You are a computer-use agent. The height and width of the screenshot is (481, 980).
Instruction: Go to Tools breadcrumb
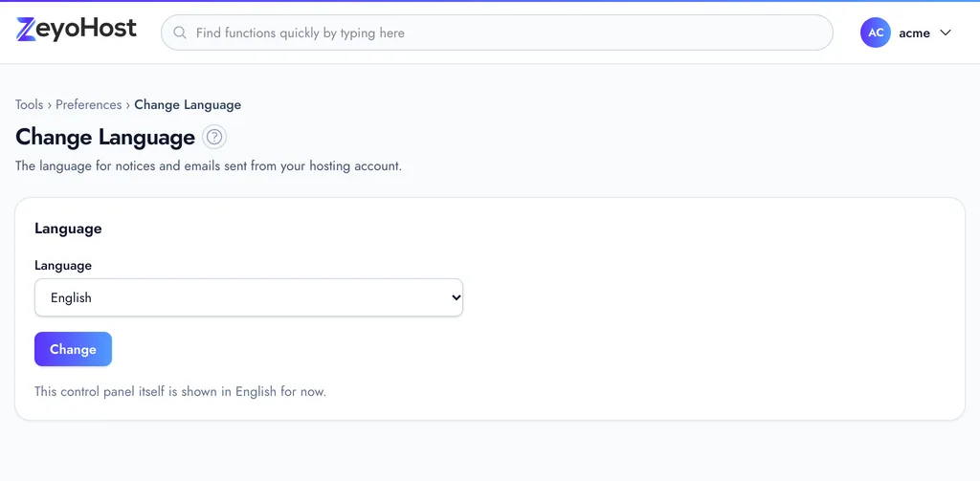30,104
